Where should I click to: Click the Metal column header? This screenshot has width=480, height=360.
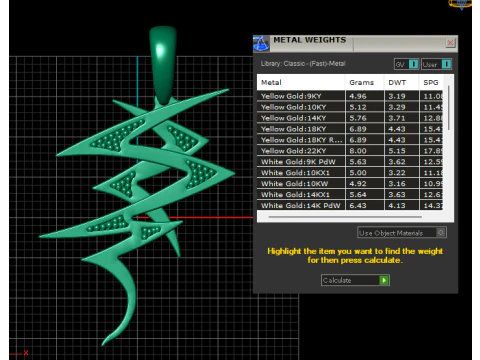[x=301, y=82]
